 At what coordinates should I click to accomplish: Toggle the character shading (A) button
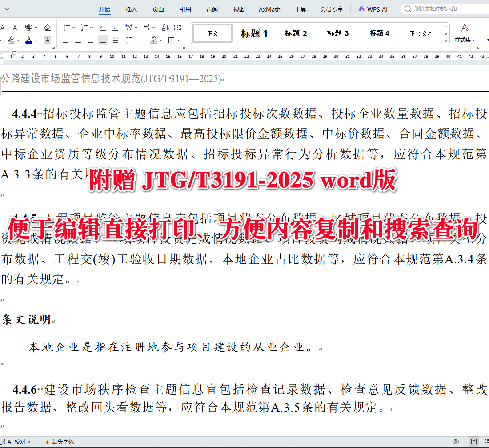47,40
